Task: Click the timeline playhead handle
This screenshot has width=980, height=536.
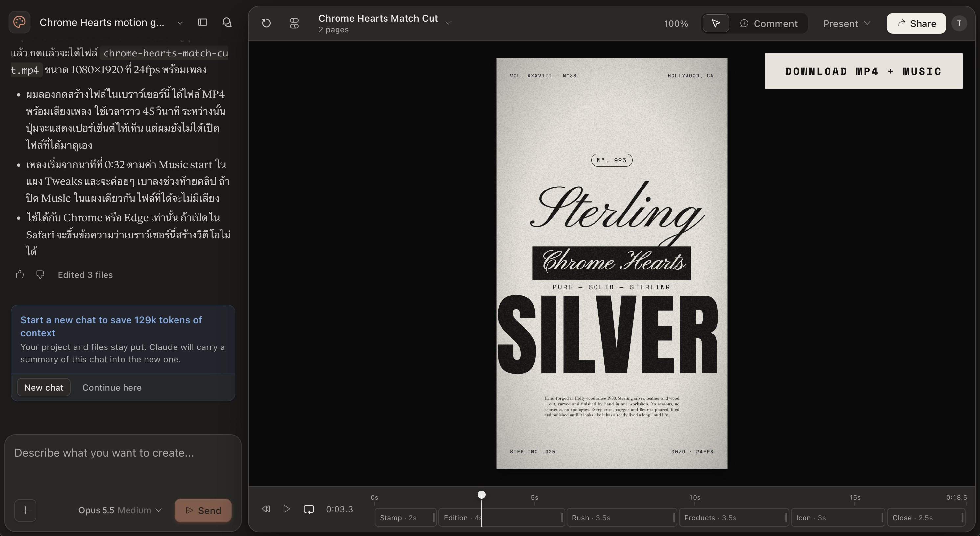Action: [x=482, y=495]
